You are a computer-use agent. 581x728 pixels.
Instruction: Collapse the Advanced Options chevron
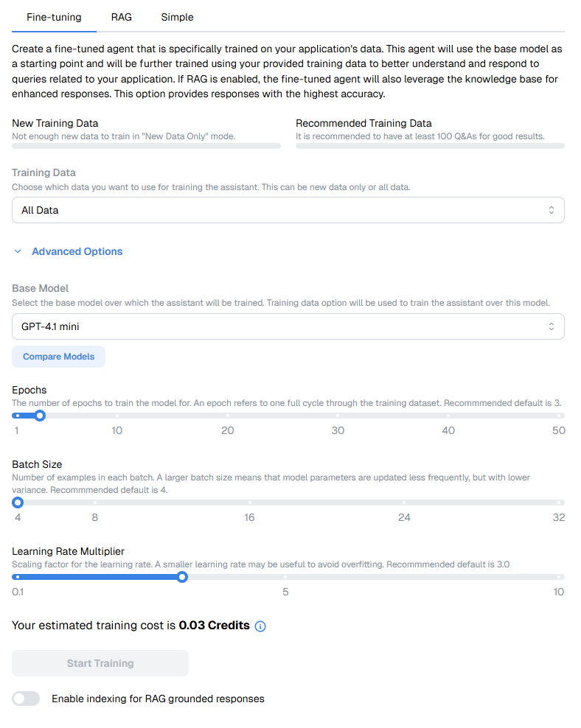pyautogui.click(x=18, y=251)
